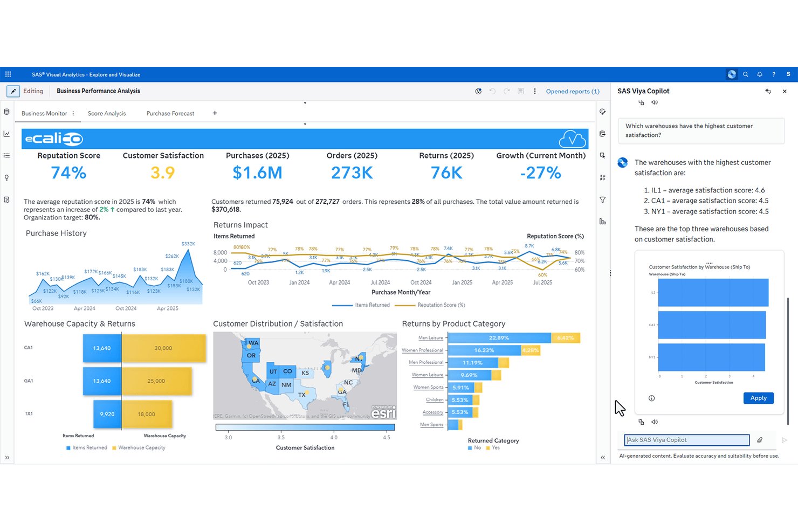Attach a file to Copilot prompt
The width and height of the screenshot is (798, 532).
pos(760,440)
